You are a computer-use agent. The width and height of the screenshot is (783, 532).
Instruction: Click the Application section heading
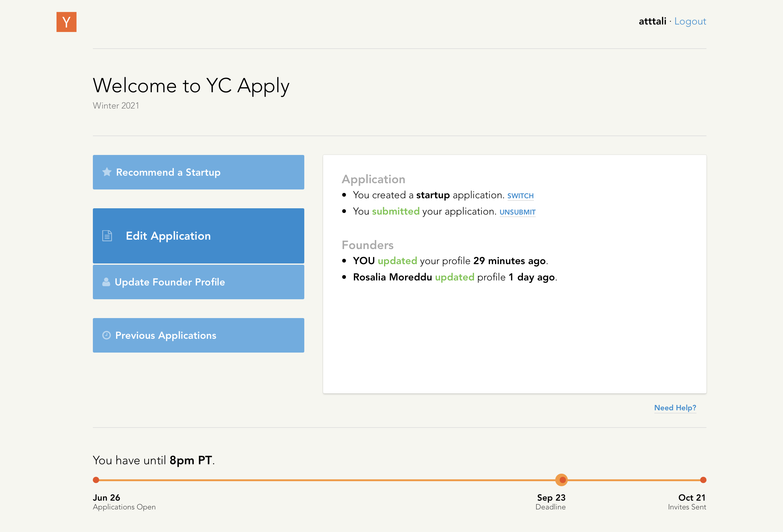coord(373,179)
